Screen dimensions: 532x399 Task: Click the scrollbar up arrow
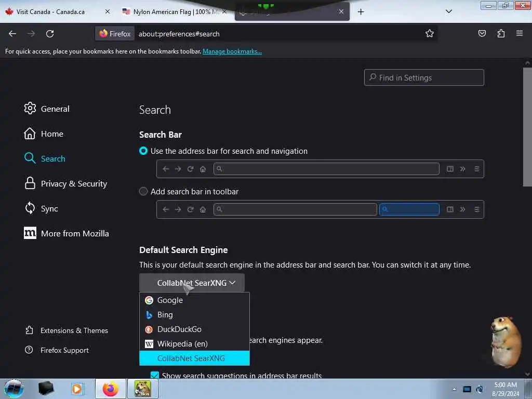tap(527, 63)
